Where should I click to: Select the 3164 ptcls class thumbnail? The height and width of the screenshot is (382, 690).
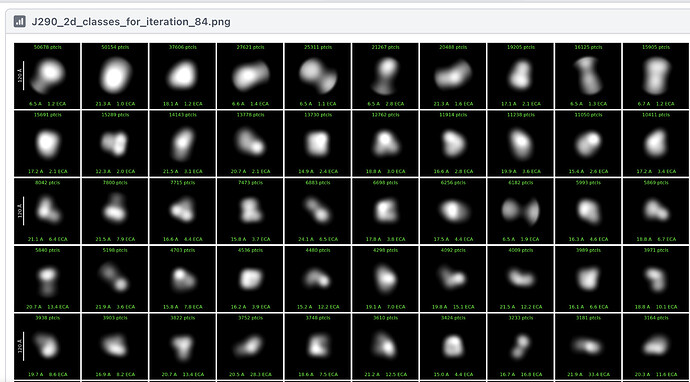(656, 346)
